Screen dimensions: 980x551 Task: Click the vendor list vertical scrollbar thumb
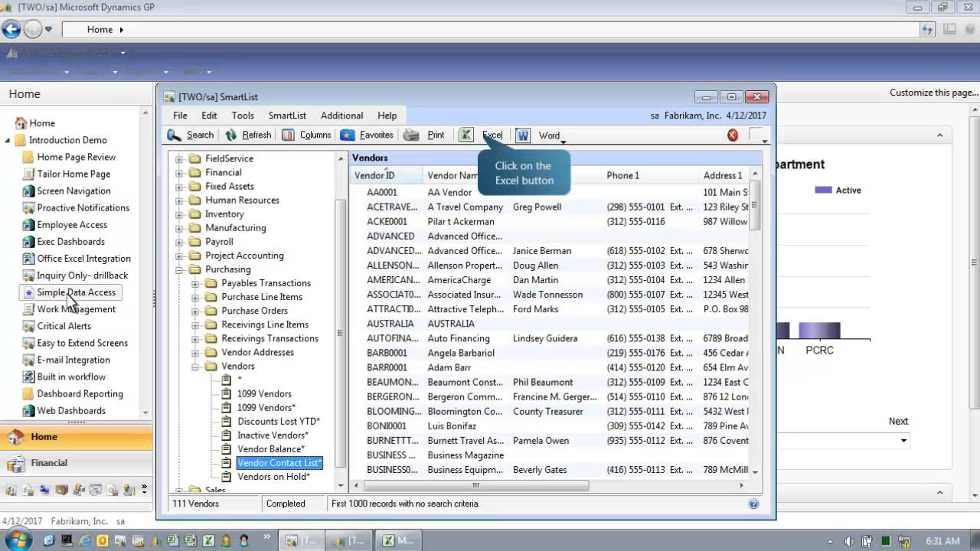click(755, 205)
